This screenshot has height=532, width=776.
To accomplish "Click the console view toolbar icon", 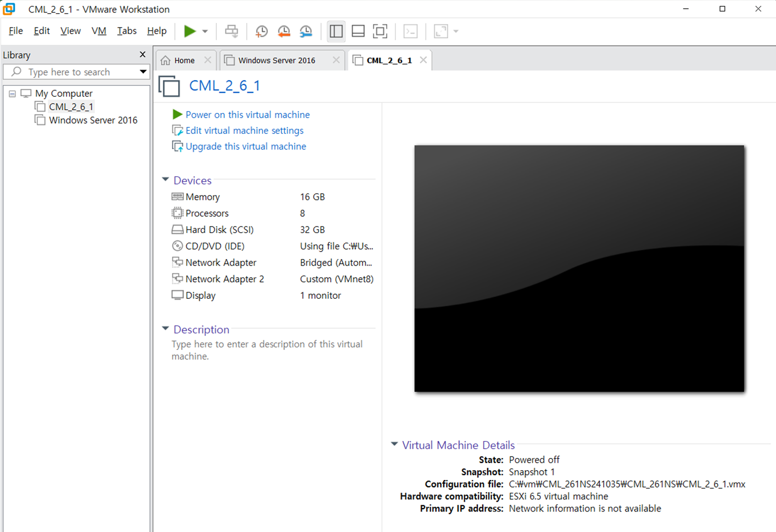I will pos(411,31).
